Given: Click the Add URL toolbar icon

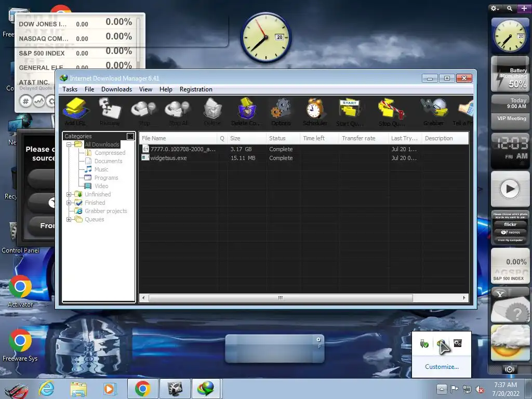Looking at the screenshot, I should [75, 112].
